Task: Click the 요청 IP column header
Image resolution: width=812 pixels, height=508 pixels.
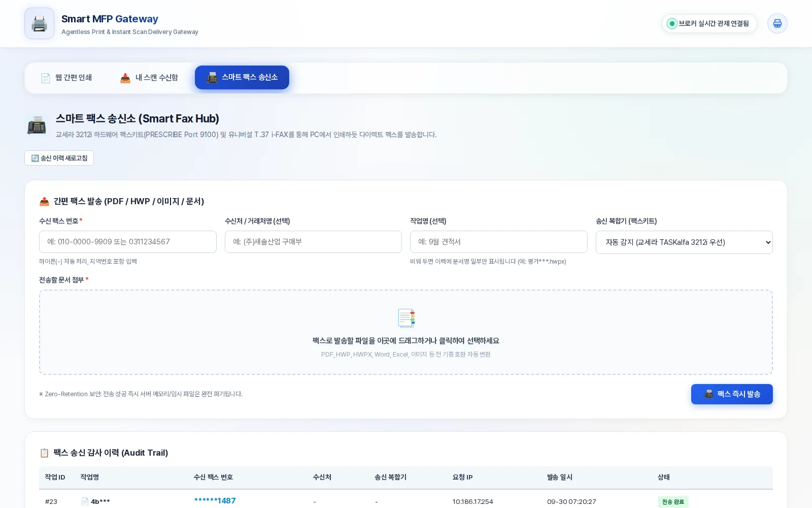Action: tap(462, 477)
